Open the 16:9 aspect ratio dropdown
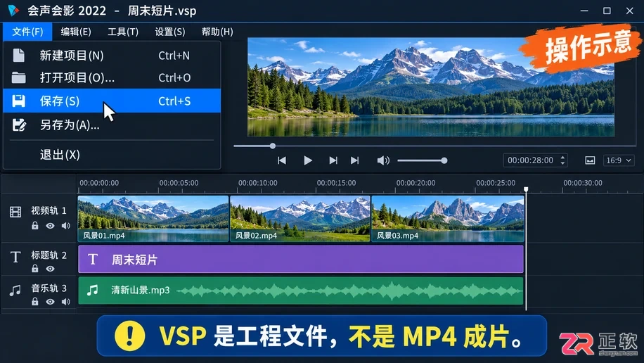The height and width of the screenshot is (363, 644). click(x=619, y=160)
